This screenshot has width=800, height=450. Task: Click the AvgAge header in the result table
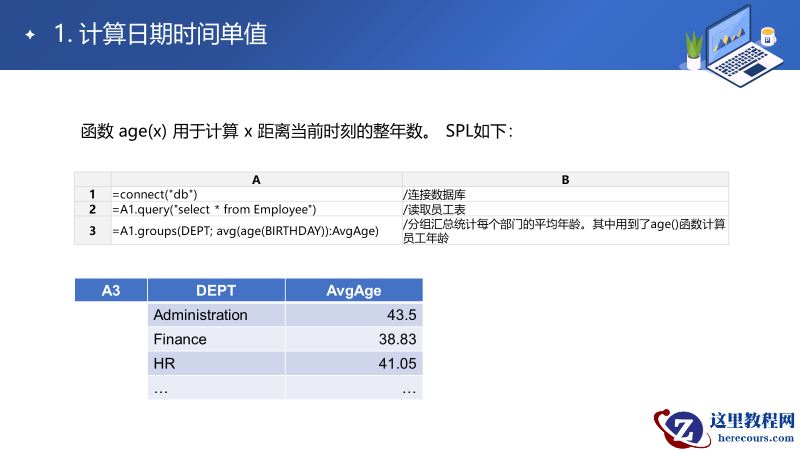354,291
